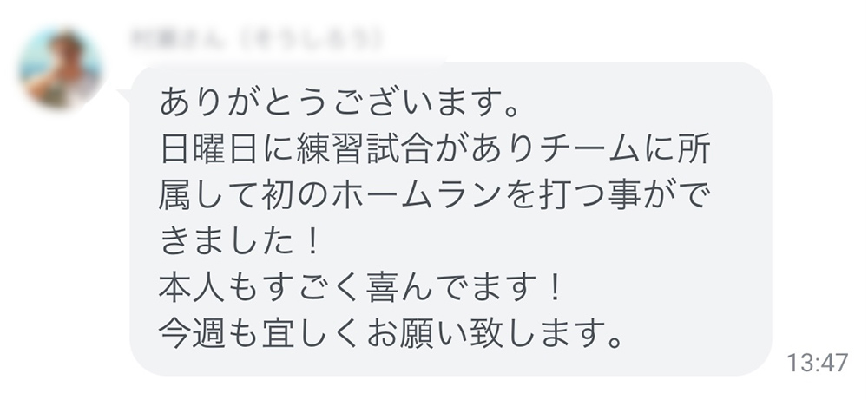Click the word 所 ending the second line
The width and height of the screenshot is (868, 400).
(x=694, y=149)
